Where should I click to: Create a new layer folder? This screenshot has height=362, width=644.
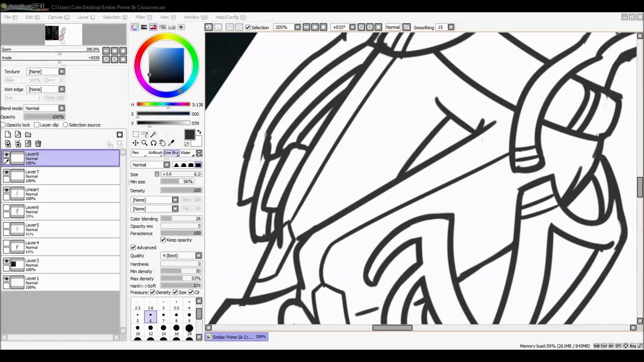click(x=28, y=134)
